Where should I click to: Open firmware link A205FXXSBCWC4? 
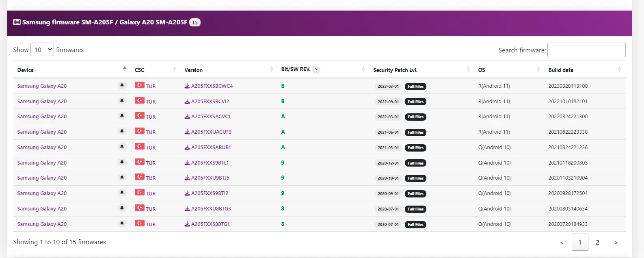tap(212, 86)
